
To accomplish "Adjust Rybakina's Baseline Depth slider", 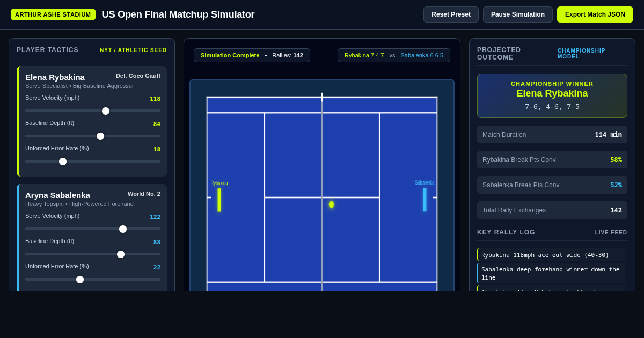I will pos(93,136).
